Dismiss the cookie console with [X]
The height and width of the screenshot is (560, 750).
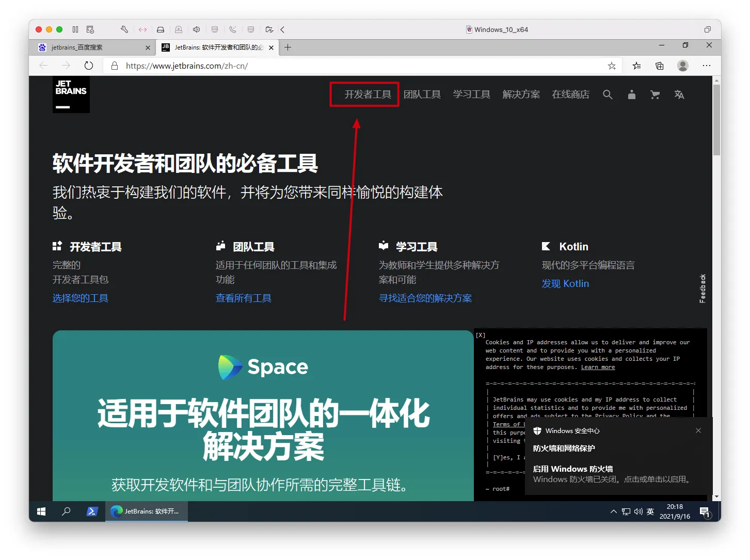click(481, 335)
